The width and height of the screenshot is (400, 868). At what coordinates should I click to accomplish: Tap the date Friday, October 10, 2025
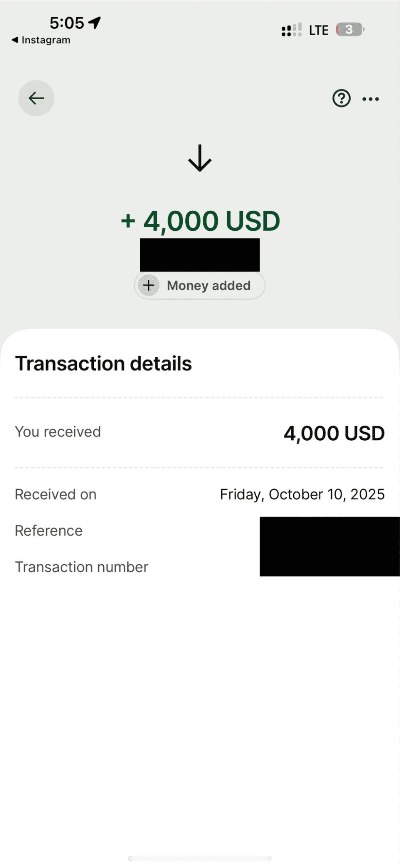tap(302, 495)
